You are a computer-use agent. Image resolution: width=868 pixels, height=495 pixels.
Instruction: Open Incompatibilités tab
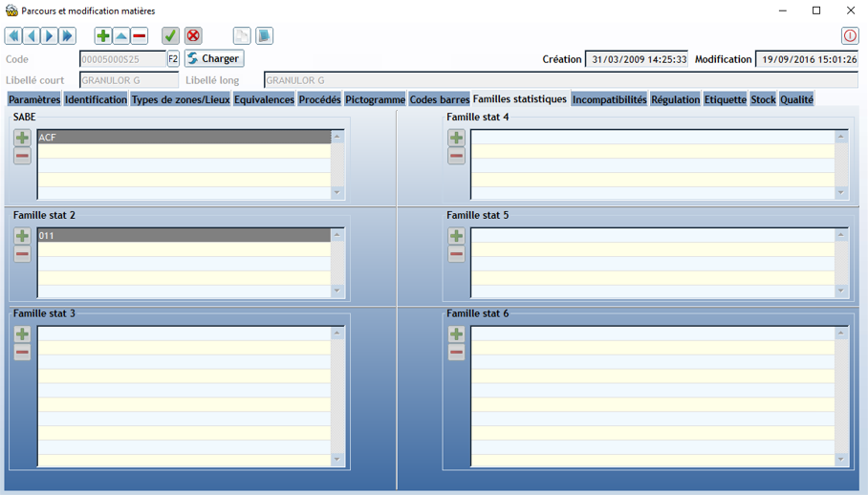click(x=610, y=99)
